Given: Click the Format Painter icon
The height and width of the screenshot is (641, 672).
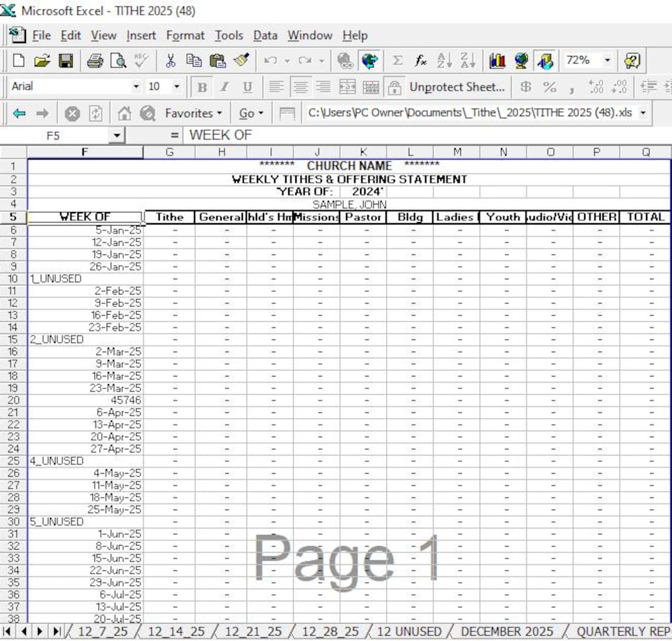Looking at the screenshot, I should tap(241, 60).
